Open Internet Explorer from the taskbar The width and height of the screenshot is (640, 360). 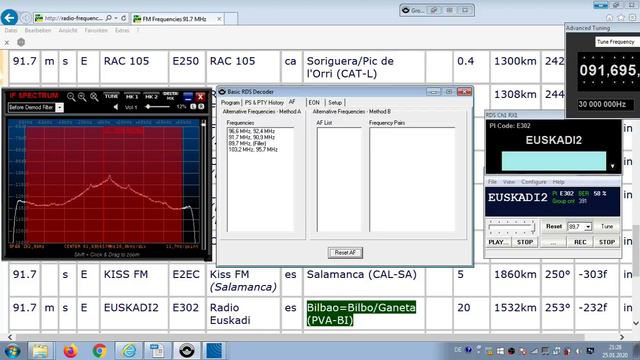129,351
